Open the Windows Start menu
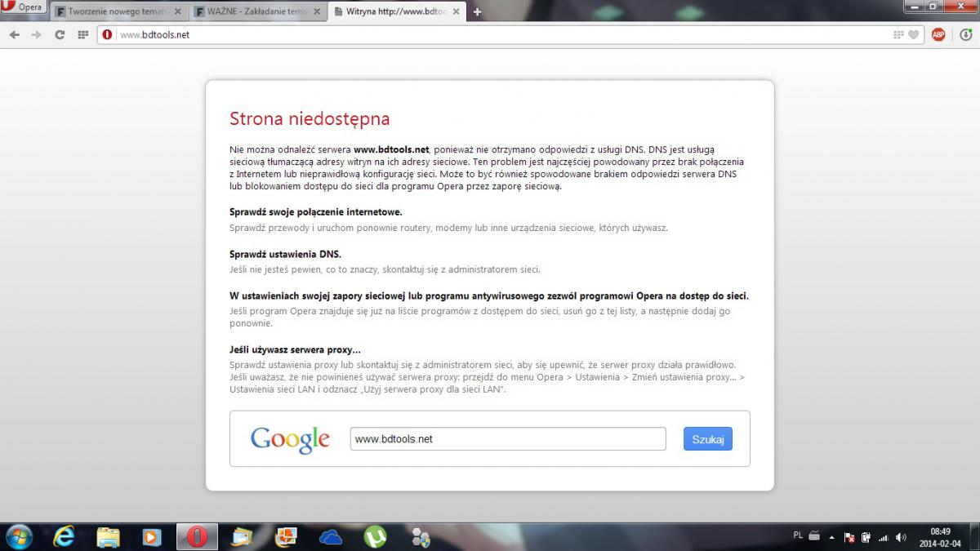Screen dimensions: 980x551 (x=18, y=536)
